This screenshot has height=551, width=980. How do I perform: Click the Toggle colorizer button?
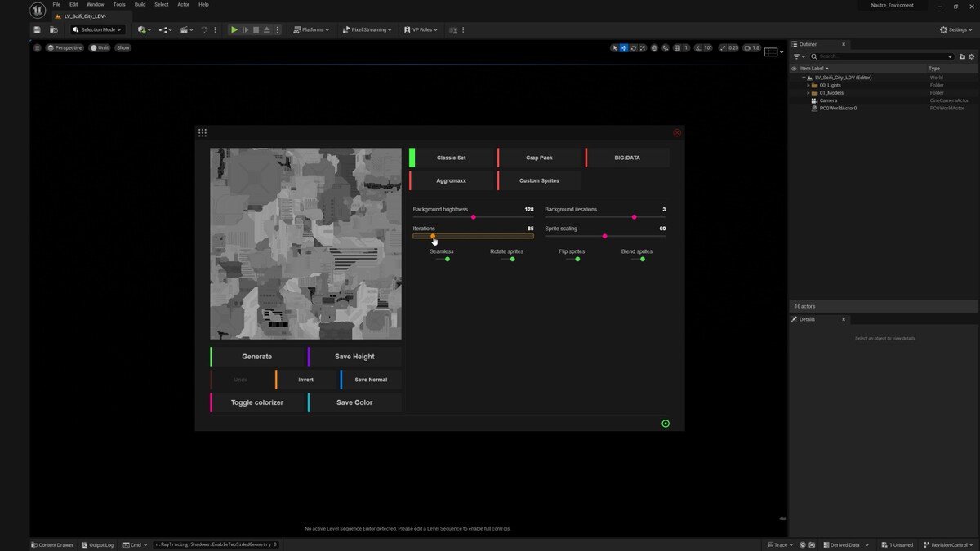coord(257,402)
